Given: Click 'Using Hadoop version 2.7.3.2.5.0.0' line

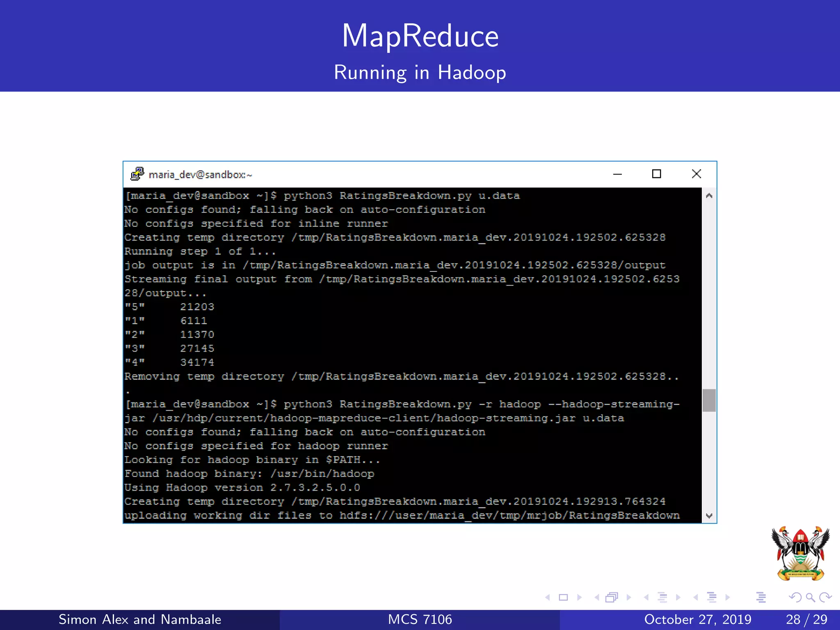Looking at the screenshot, I should (x=242, y=488).
